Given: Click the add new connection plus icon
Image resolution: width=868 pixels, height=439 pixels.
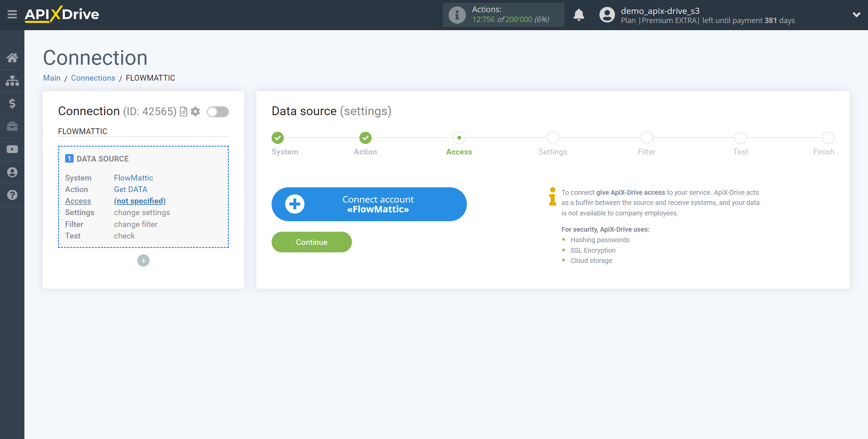Looking at the screenshot, I should click(143, 260).
